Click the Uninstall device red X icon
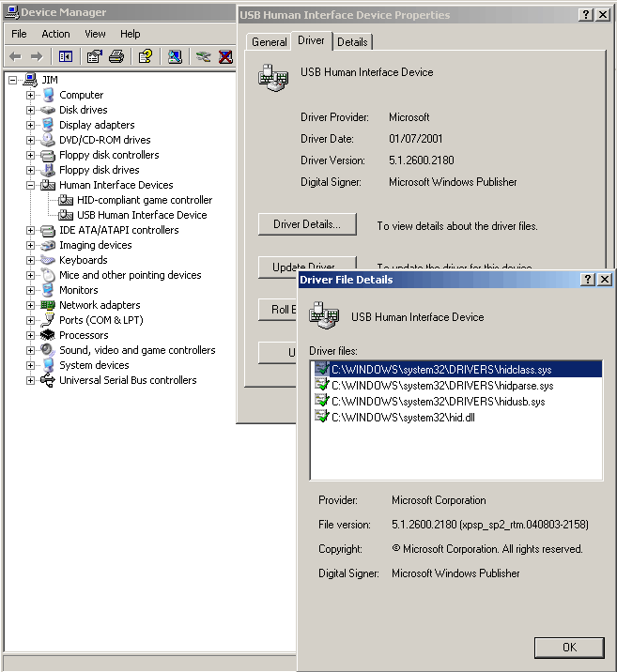Viewport: 617px width, 672px height. (225, 56)
